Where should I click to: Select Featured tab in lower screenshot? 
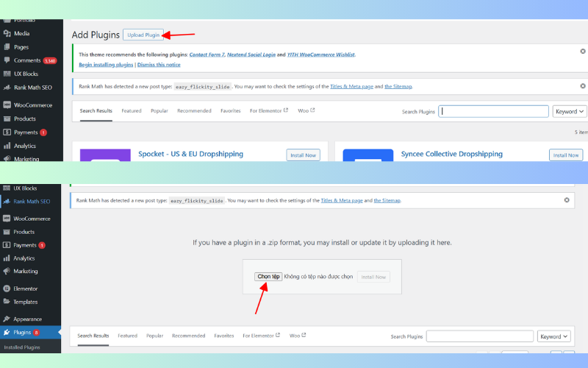pos(127,336)
